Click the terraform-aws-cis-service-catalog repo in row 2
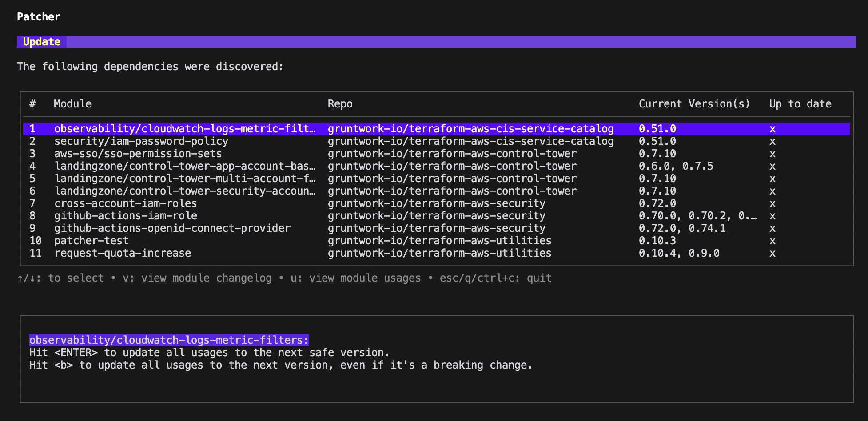This screenshot has width=868, height=421. [471, 141]
